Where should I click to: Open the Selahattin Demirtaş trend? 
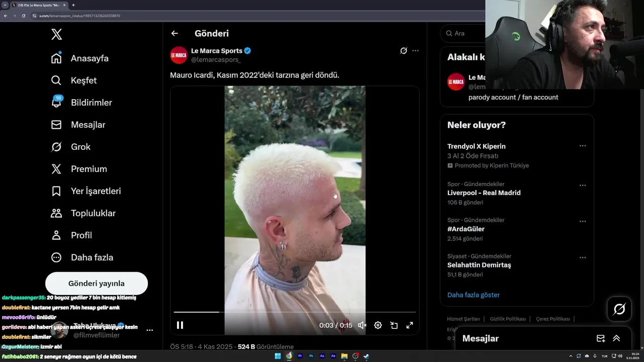[479, 265]
